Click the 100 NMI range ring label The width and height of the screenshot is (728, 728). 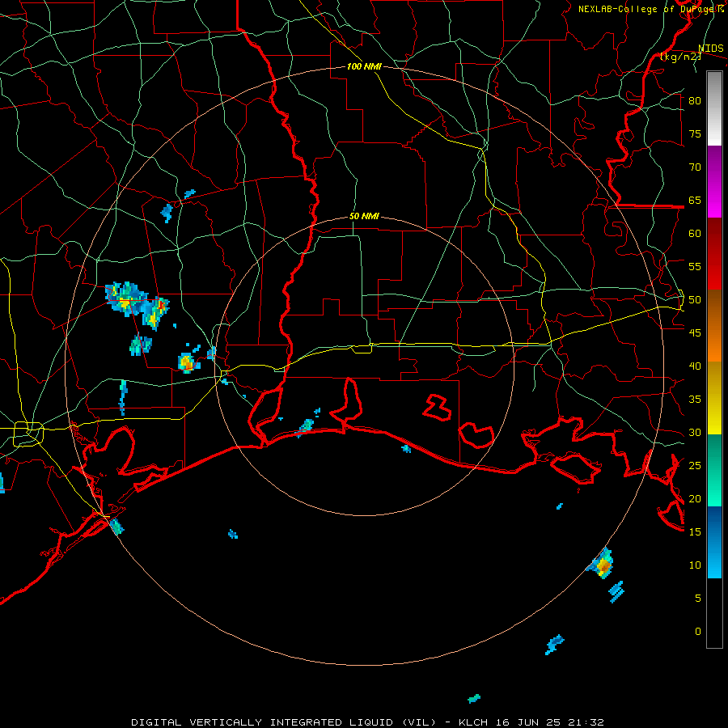(364, 66)
